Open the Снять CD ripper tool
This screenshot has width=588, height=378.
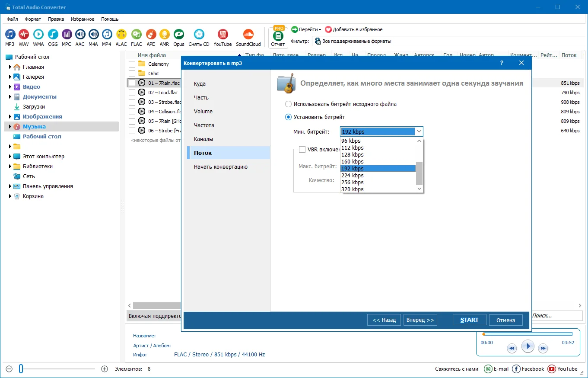[x=199, y=35]
